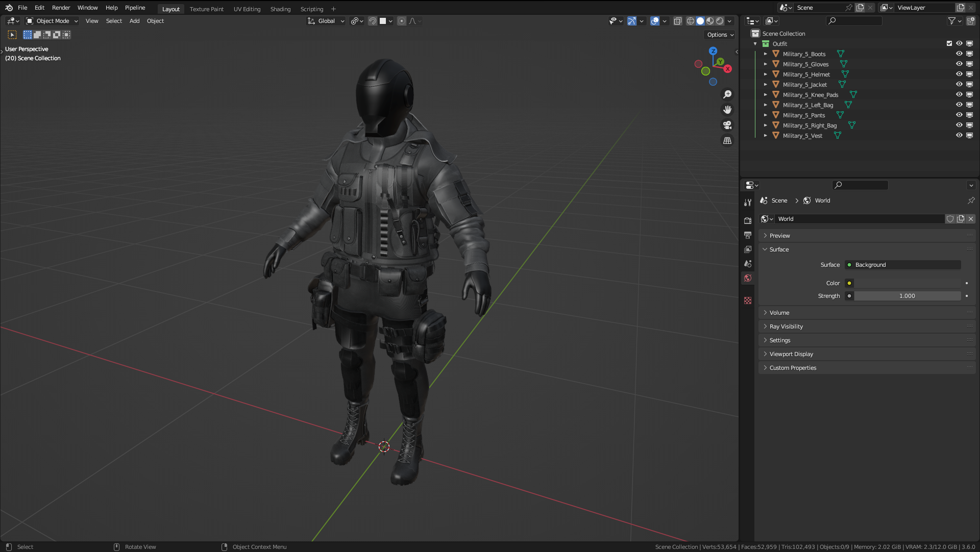The width and height of the screenshot is (980, 552).
Task: Click the Options button in the viewport
Action: pyautogui.click(x=719, y=35)
